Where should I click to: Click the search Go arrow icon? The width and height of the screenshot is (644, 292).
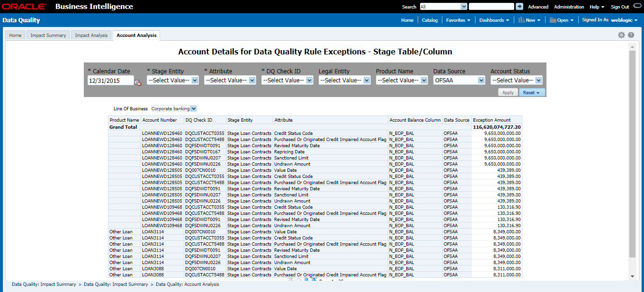click(519, 7)
